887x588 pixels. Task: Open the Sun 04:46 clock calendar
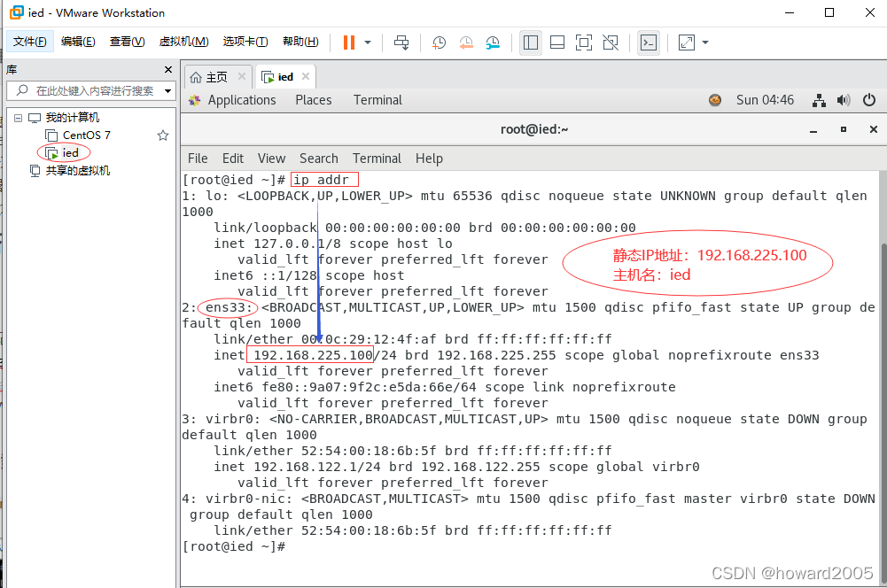tap(765, 100)
